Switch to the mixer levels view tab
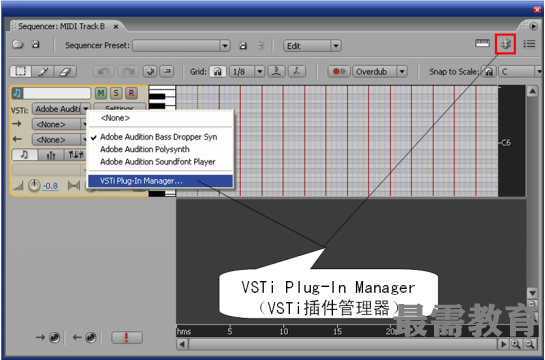 pos(51,155)
